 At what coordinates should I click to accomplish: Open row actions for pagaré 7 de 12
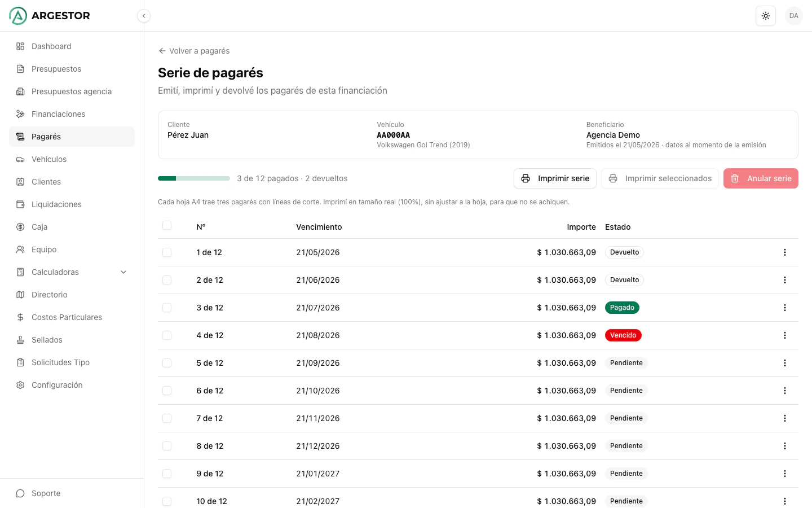pos(785,418)
